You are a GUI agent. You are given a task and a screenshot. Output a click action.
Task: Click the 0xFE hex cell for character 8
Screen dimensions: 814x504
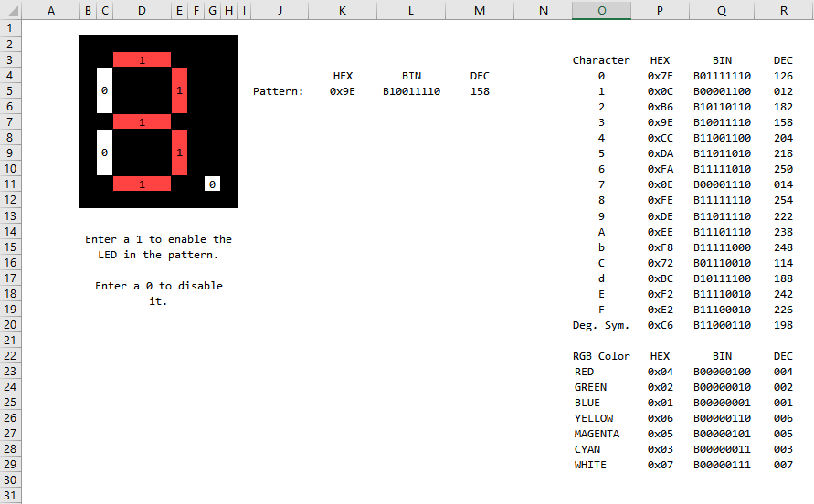point(660,200)
